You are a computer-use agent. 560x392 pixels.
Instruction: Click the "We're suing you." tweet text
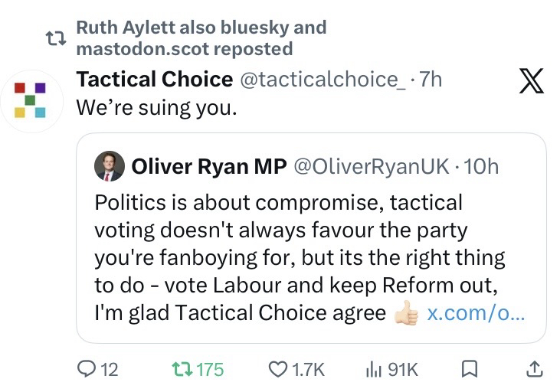click(x=157, y=106)
